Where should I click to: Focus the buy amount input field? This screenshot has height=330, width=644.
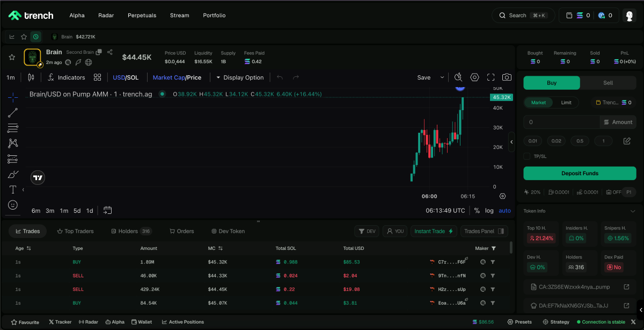click(561, 122)
